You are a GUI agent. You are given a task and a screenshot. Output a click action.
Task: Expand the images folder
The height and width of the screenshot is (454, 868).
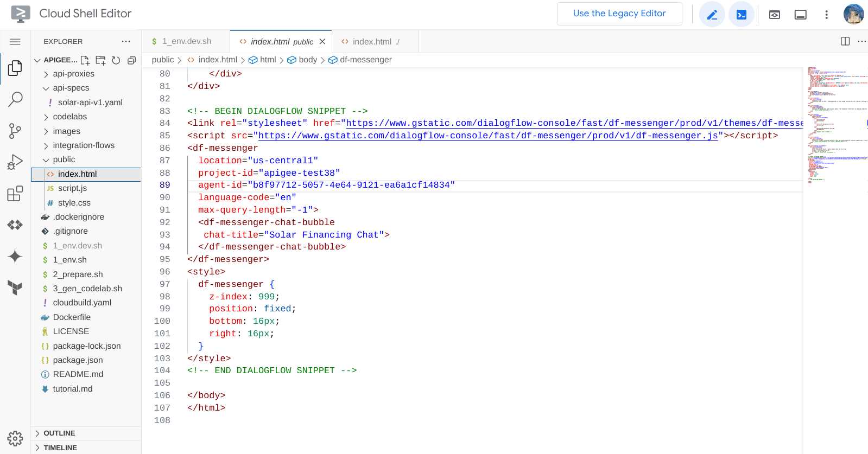click(x=66, y=131)
